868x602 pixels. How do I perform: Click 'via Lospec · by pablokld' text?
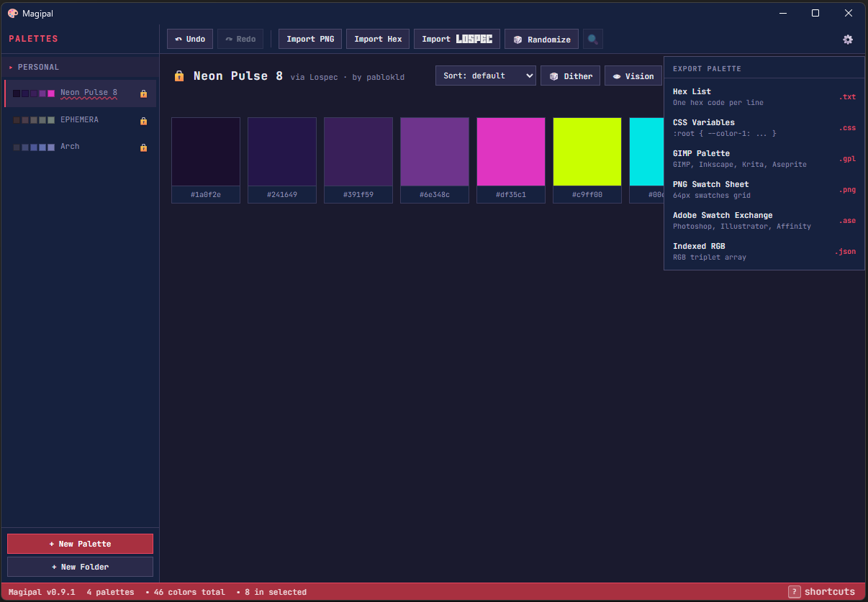[x=348, y=77]
